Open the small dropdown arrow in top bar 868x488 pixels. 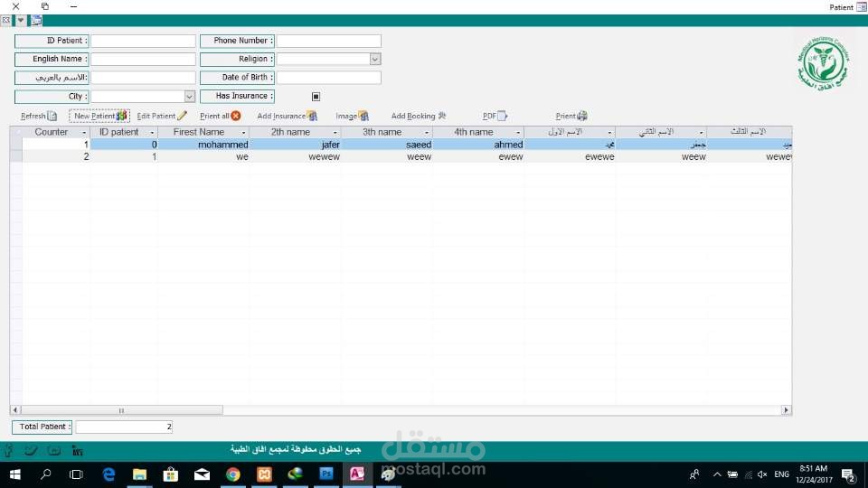click(21, 21)
